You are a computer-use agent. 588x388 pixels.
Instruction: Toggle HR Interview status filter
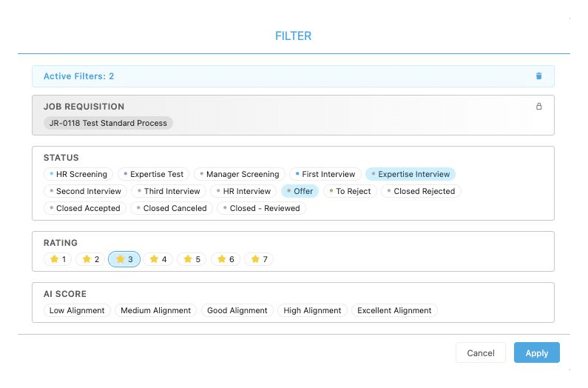point(243,191)
